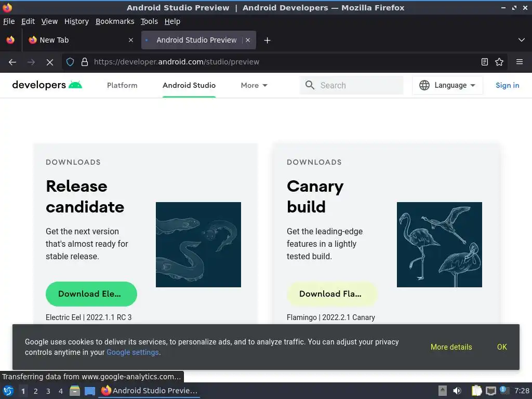
Task: Go back with the browser back arrow
Action: pos(12,62)
